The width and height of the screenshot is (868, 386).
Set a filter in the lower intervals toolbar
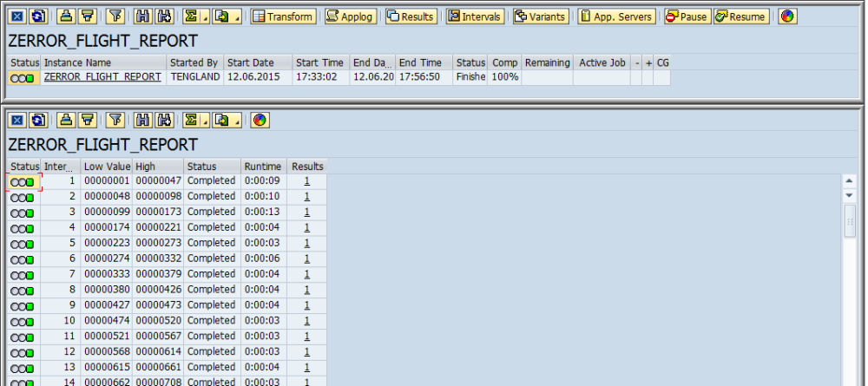[x=115, y=120]
